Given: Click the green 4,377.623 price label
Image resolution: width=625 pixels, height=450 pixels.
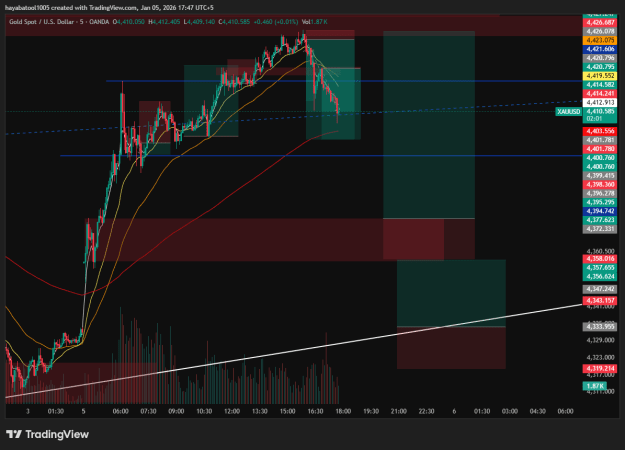Looking at the screenshot, I should [x=600, y=220].
